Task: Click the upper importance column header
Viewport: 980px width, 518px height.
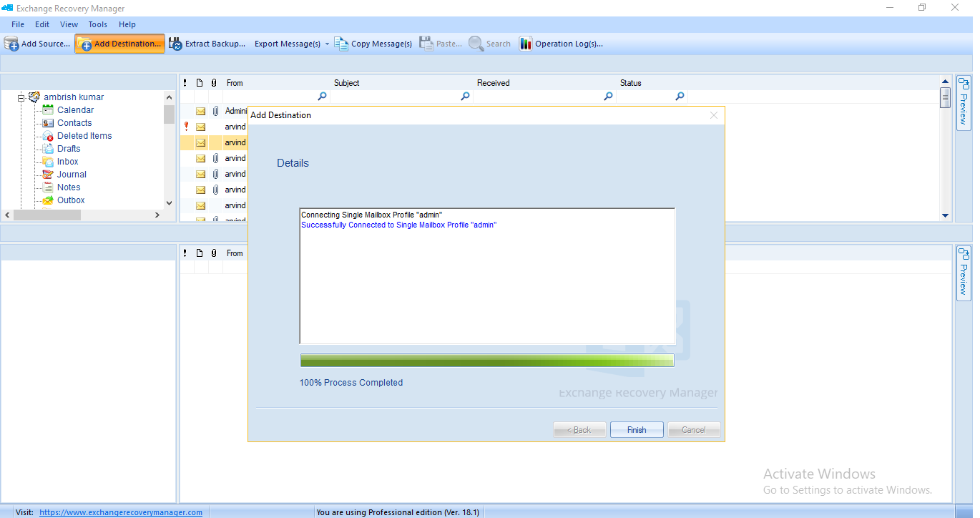Action: point(185,83)
